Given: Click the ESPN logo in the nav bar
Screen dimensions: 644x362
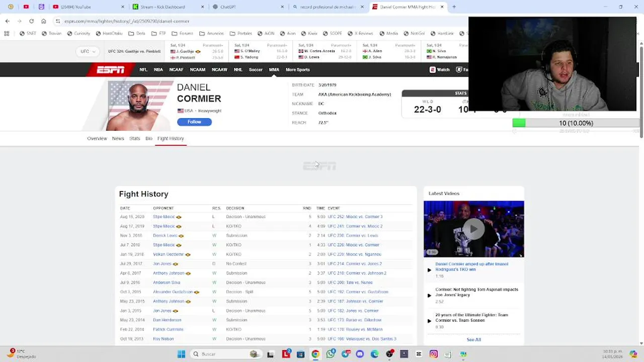Looking at the screenshot, I should 111,70.
